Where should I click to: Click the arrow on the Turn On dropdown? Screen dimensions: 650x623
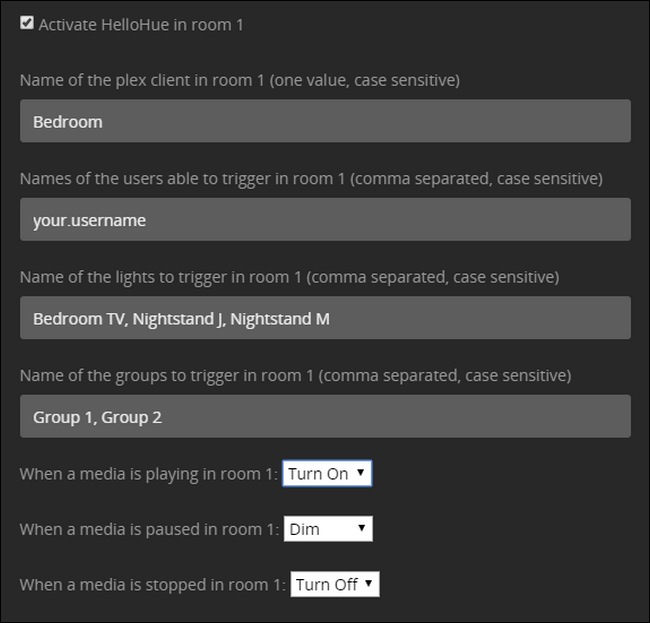[x=360, y=473]
